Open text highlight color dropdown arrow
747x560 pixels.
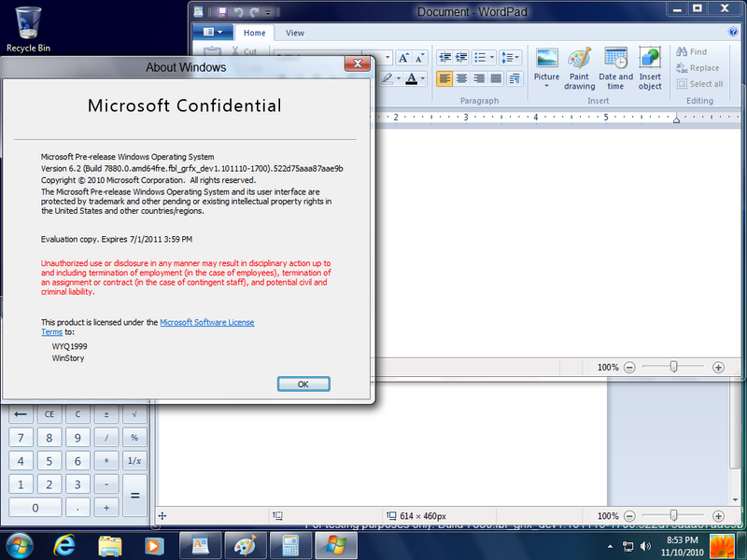coord(399,78)
